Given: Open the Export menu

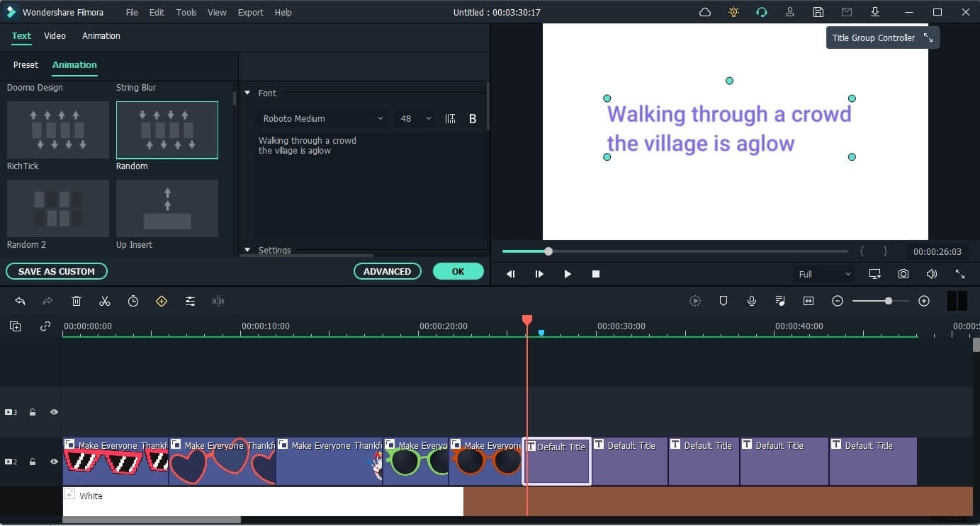Looking at the screenshot, I should 250,12.
